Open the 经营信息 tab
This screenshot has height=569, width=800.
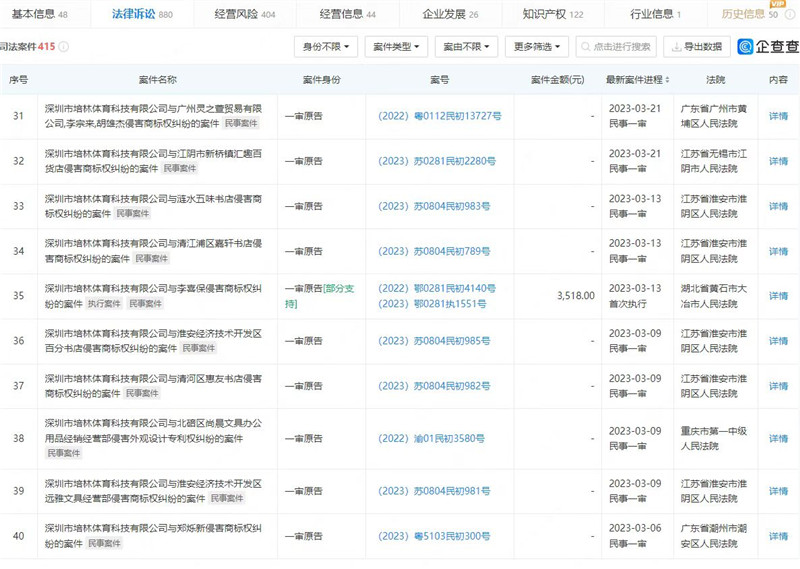tap(347, 14)
